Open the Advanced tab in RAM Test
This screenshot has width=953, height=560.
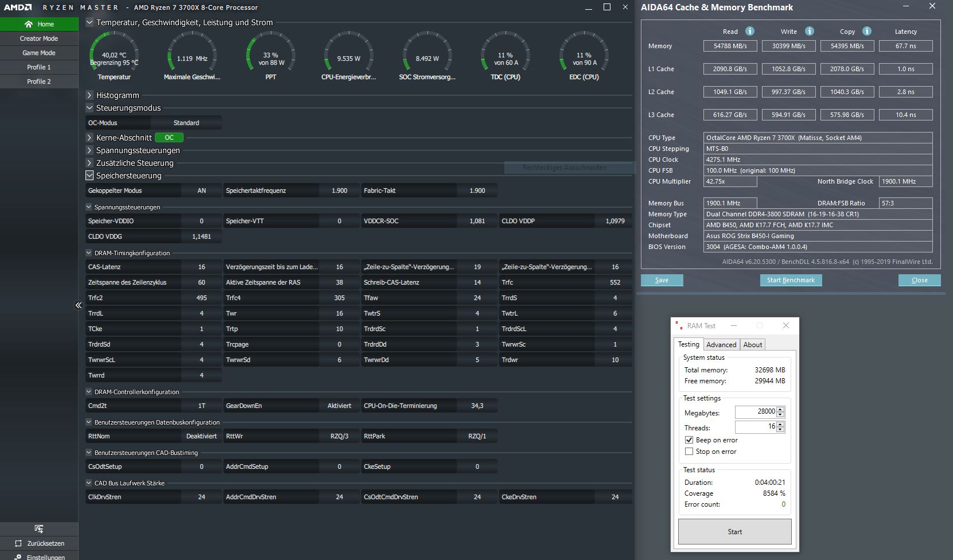pyautogui.click(x=721, y=345)
